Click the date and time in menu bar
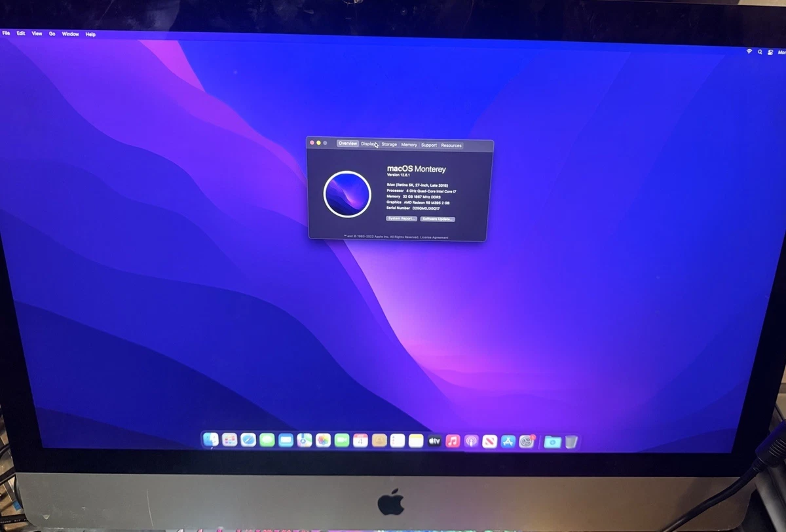 (x=781, y=52)
